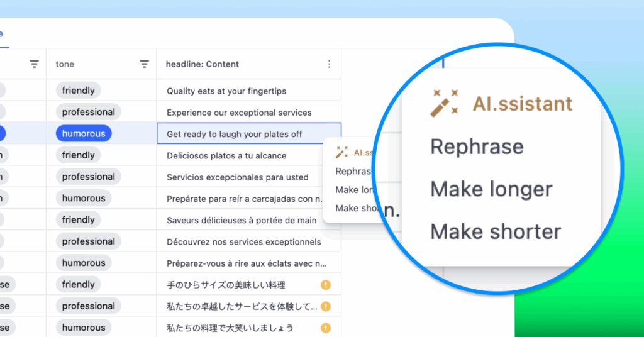Screen dimensions: 644x337
Task: Open the tone column filter icon
Action: point(144,64)
